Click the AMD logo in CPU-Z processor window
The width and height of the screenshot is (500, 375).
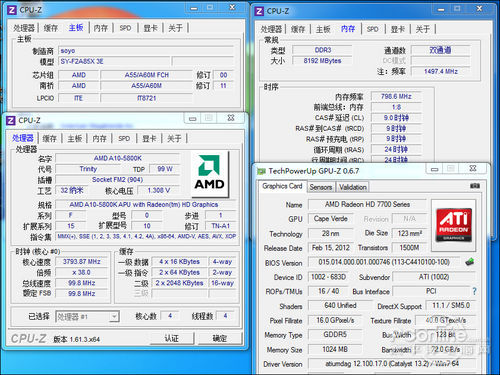coord(210,174)
